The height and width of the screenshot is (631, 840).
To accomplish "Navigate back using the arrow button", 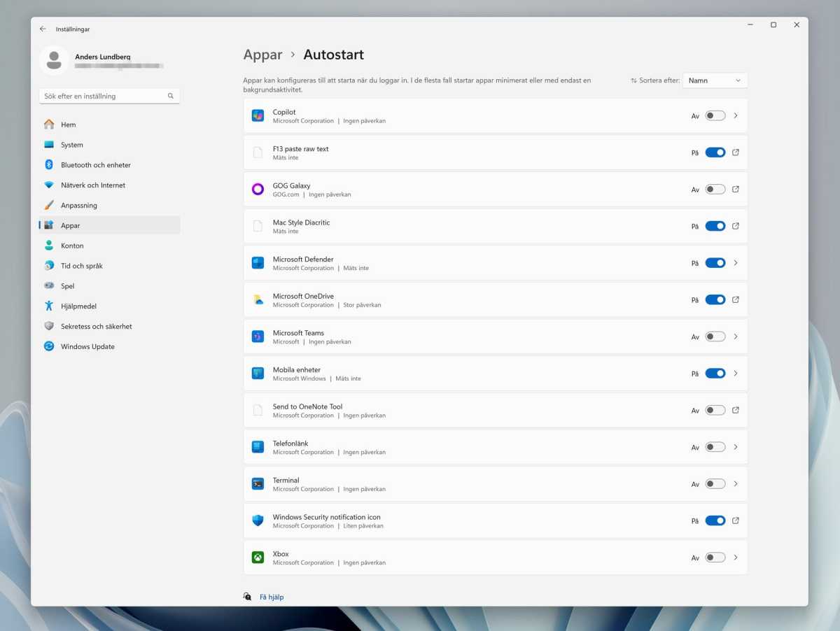I will point(42,29).
